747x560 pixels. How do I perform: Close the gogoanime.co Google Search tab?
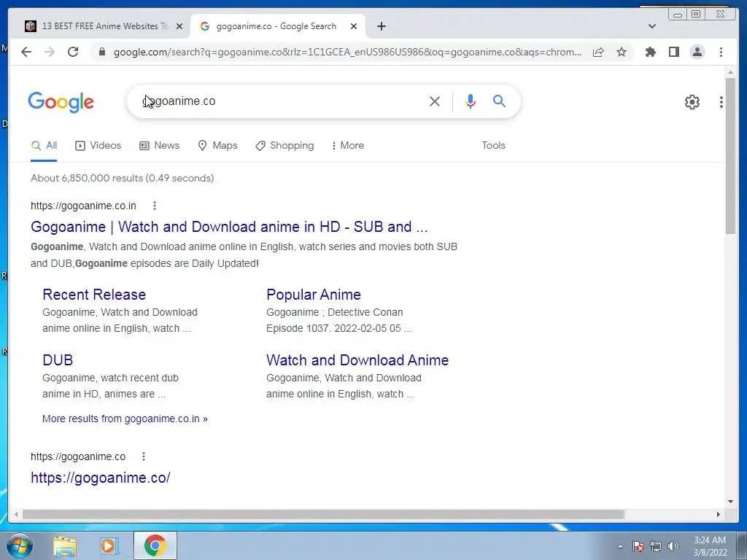pyautogui.click(x=354, y=26)
